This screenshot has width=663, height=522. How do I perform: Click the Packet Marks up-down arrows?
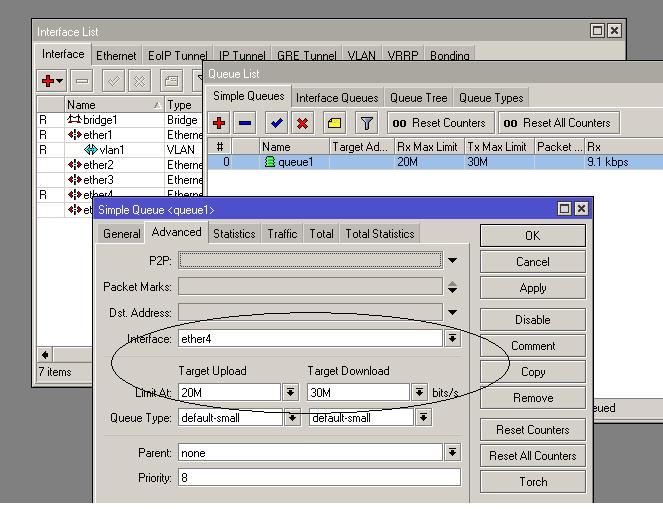(x=452, y=287)
